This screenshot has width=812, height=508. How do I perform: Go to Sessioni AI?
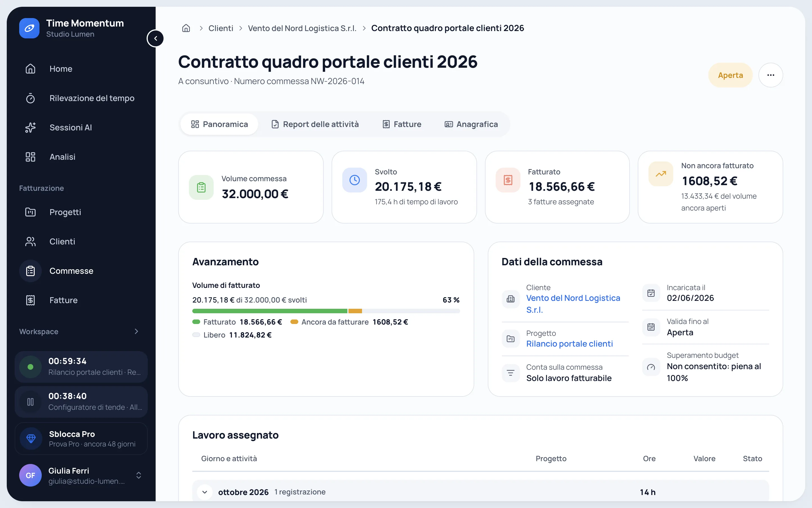click(81, 128)
